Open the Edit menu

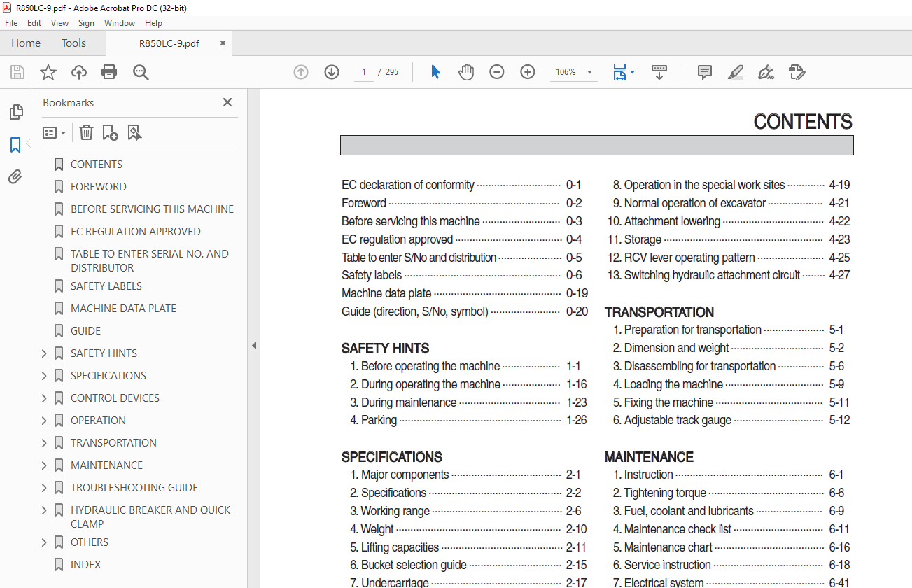tap(34, 23)
